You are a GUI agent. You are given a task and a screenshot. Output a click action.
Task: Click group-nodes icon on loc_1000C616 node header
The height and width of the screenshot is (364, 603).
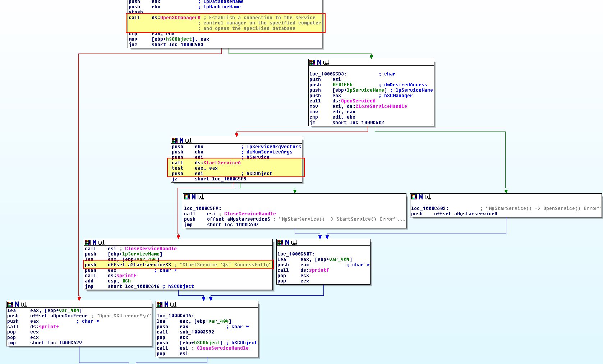(x=173, y=304)
